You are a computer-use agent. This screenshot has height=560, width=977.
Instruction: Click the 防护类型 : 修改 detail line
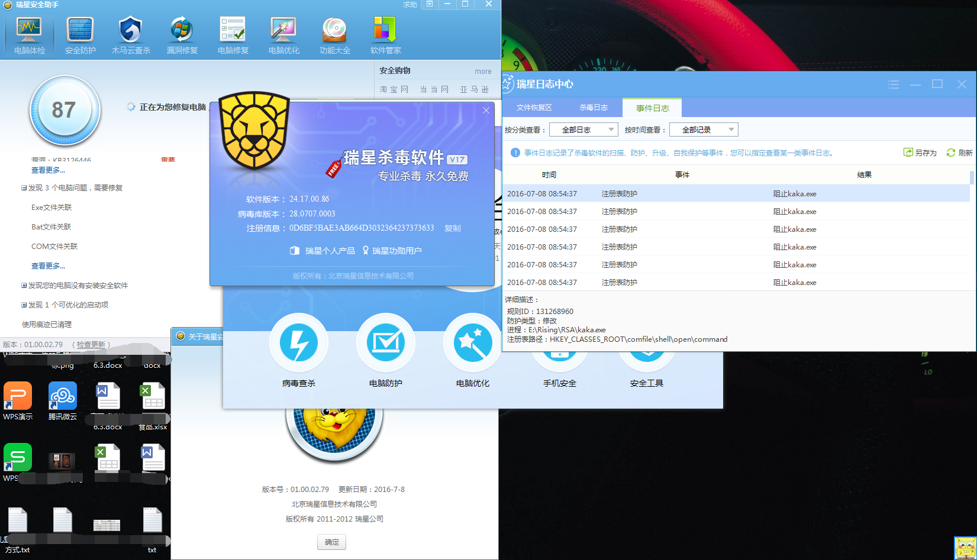[532, 321]
